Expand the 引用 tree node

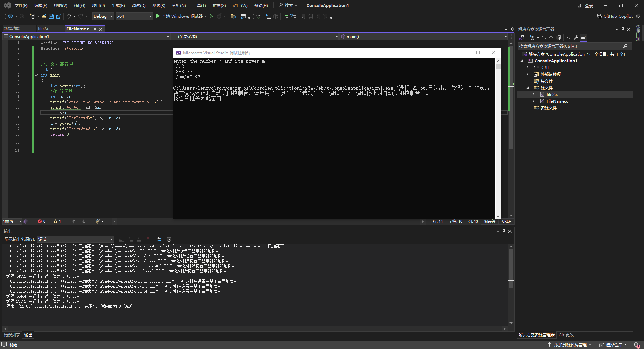tap(527, 67)
